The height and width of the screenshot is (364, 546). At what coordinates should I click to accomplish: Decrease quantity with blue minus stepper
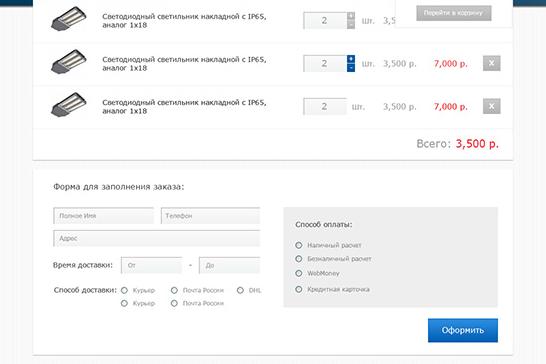click(x=351, y=68)
